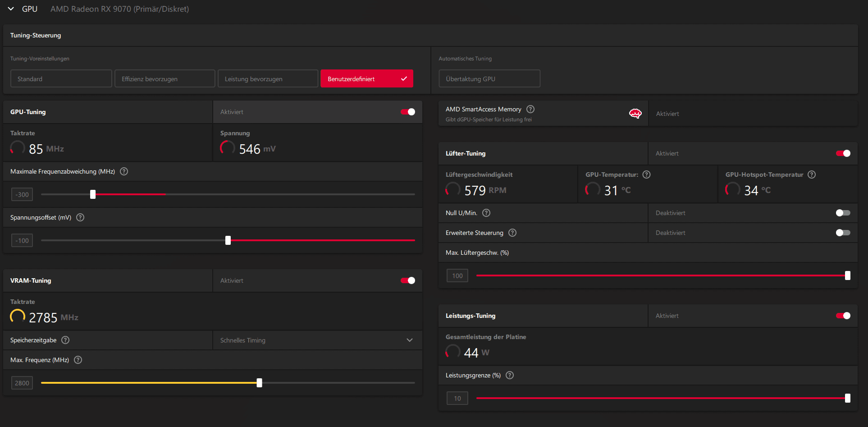
Task: Open help for Maximale Frequenzabweichung
Action: [x=124, y=171]
